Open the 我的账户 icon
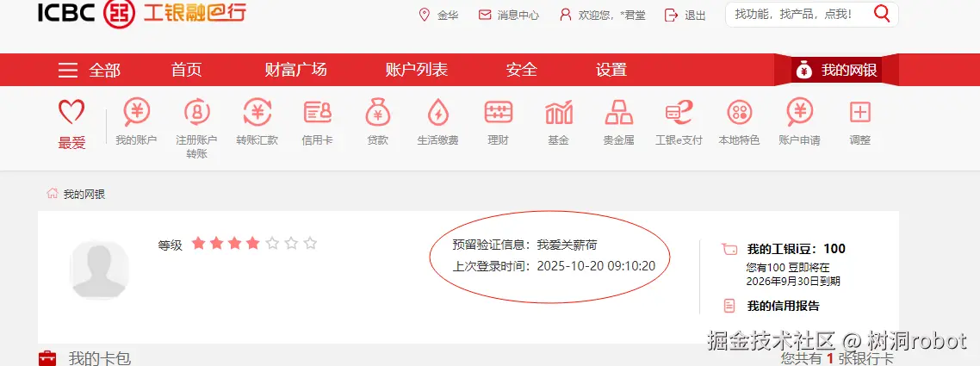The width and height of the screenshot is (980, 366). coord(136,113)
